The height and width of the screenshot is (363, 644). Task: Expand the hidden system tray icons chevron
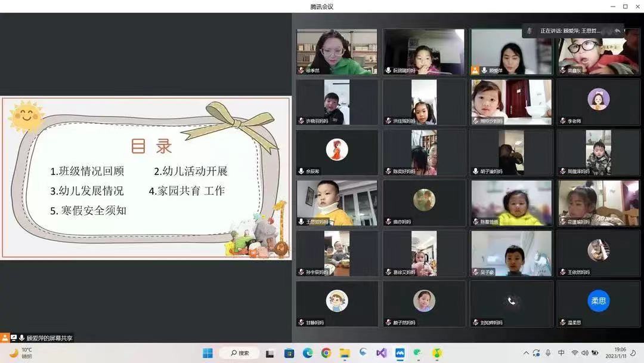click(x=526, y=353)
